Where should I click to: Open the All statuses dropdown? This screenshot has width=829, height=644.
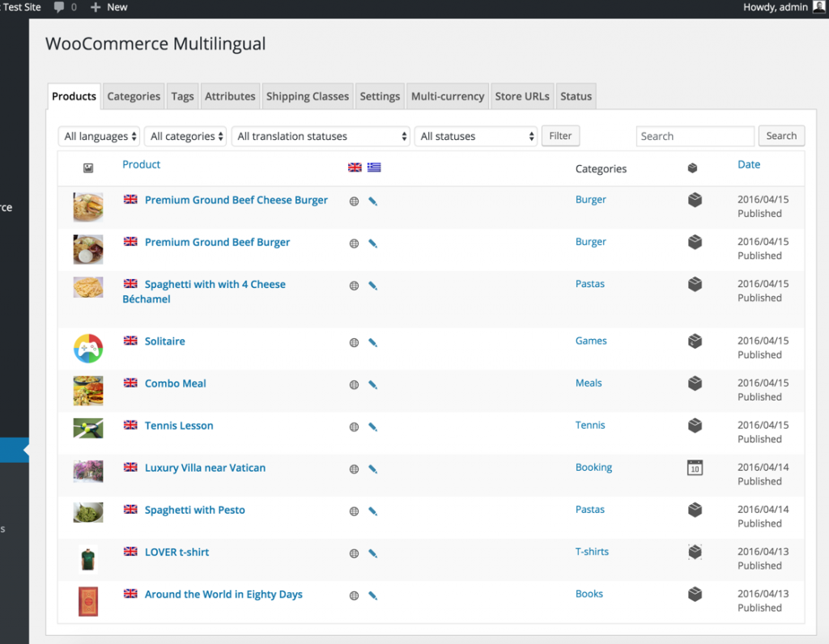point(476,136)
